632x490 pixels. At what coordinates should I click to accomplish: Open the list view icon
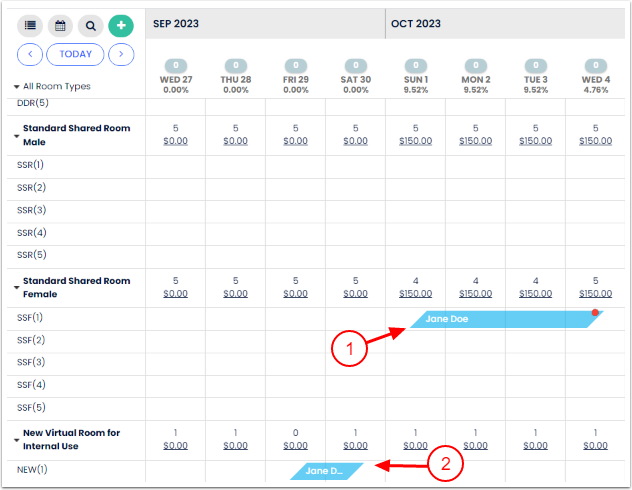30,26
